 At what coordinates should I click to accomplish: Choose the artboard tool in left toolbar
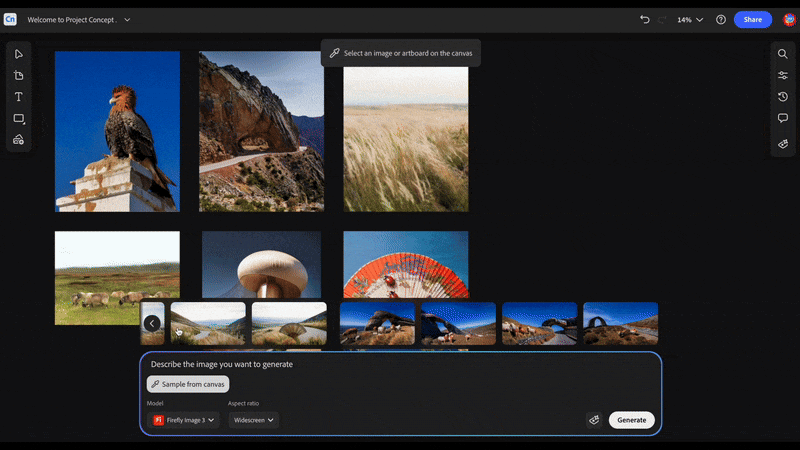[x=18, y=76]
